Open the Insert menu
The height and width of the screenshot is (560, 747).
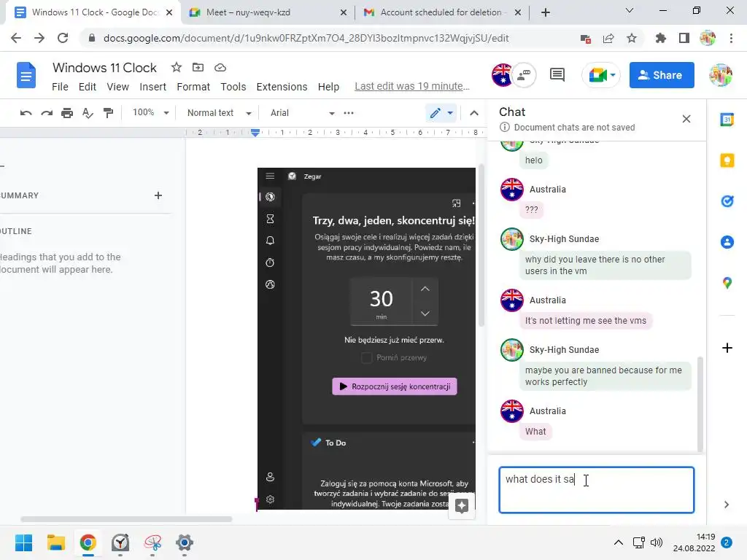(153, 87)
